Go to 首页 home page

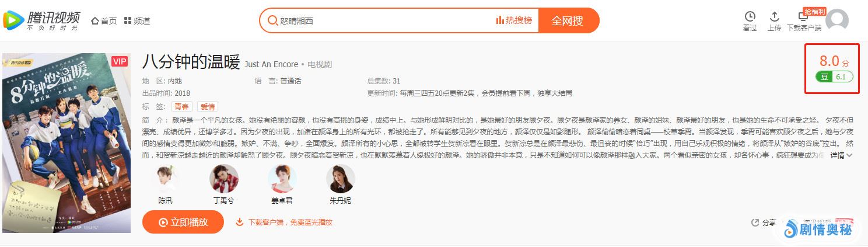point(104,21)
